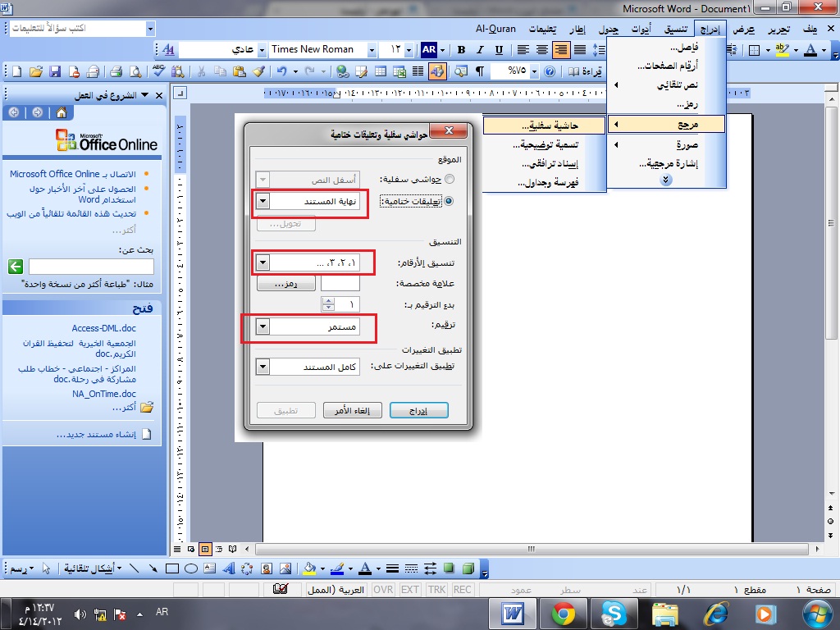Screen dimensions: 840x630
Task: Open the تطبيق التغييرات على dropdown
Action: click(262, 367)
